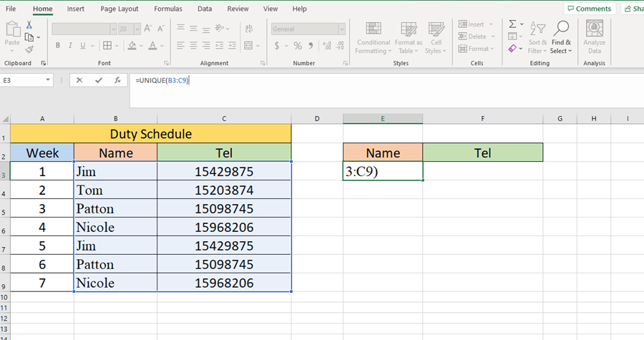This screenshot has width=644, height=340.
Task: Toggle Center alignment
Action: [x=193, y=46]
